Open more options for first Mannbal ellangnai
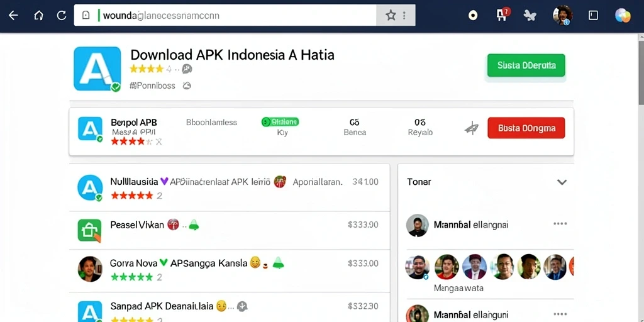The image size is (644, 322). pyautogui.click(x=560, y=224)
